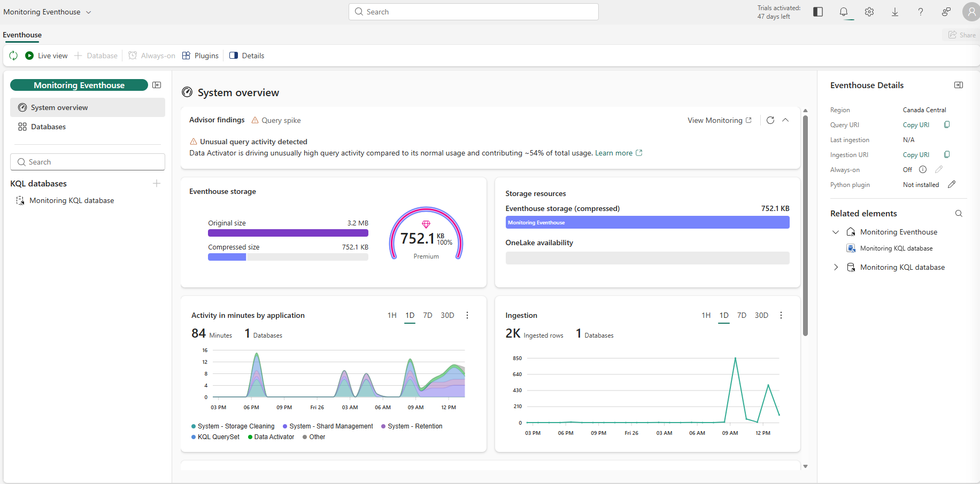Select Monitoring KQL database in the explorer tree

72,200
